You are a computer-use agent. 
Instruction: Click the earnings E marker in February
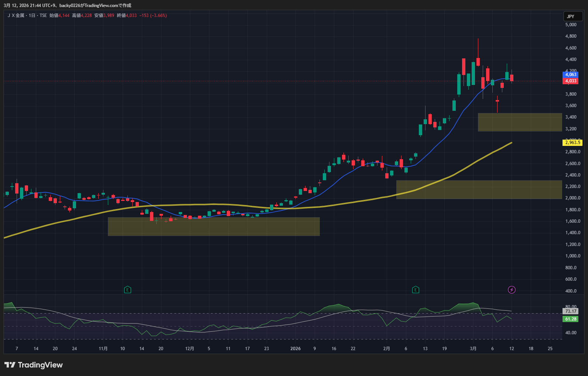(x=416, y=290)
